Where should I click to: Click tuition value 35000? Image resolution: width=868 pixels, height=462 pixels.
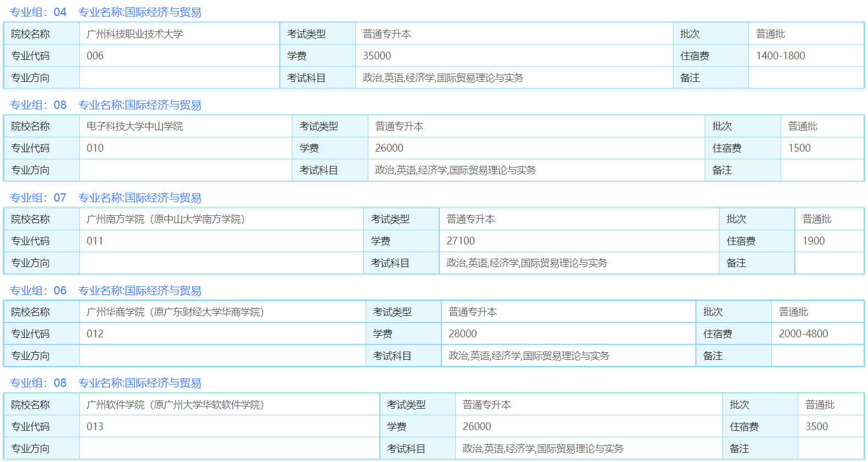coord(377,56)
